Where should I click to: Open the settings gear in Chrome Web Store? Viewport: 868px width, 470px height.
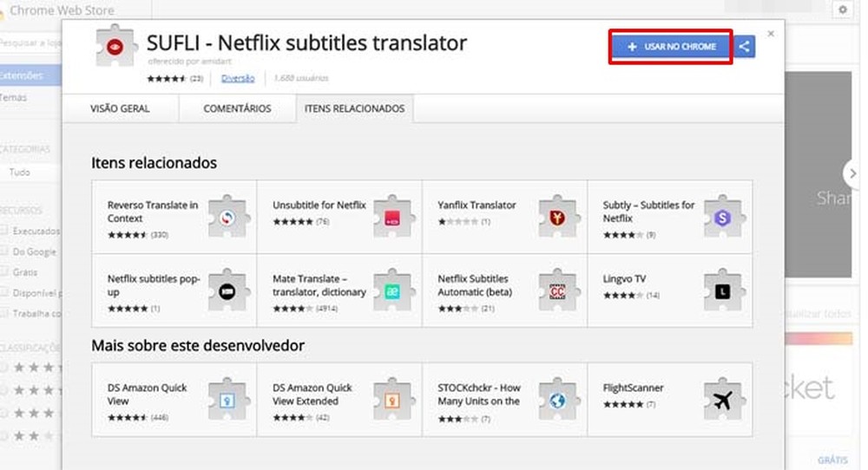pos(842,10)
